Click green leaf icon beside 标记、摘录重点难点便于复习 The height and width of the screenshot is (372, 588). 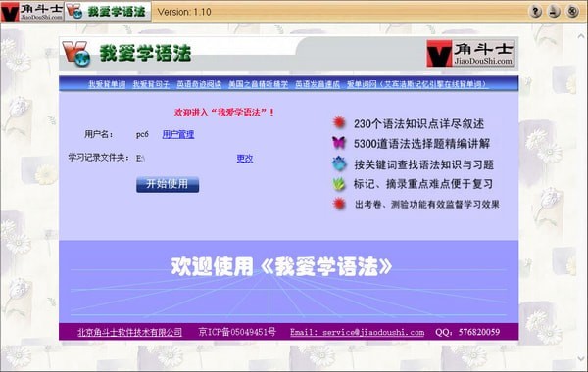point(339,184)
